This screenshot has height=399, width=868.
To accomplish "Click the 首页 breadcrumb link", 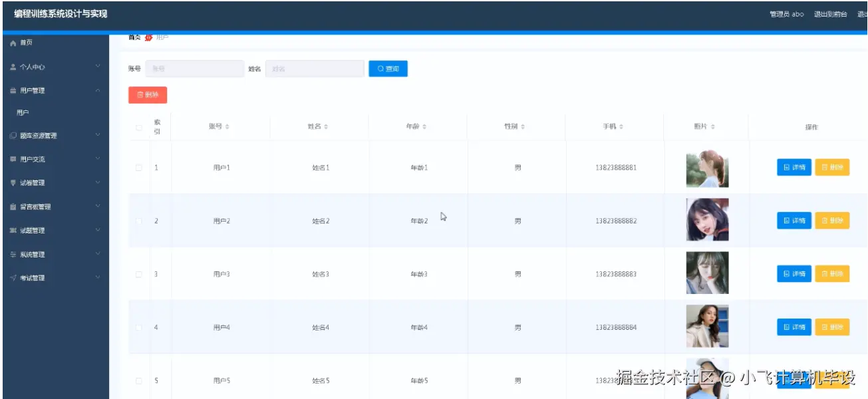I will click(134, 37).
